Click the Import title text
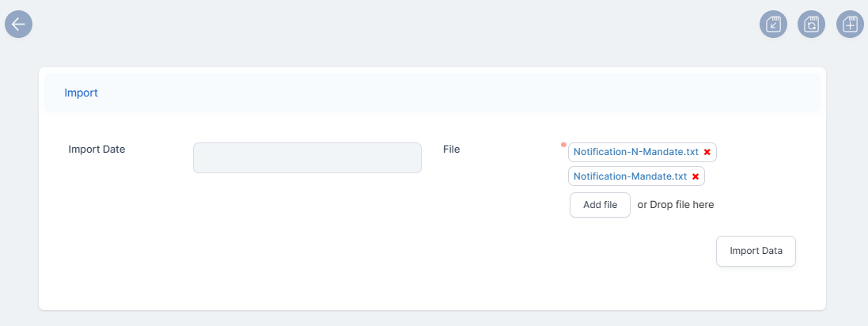The image size is (868, 326). (81, 93)
